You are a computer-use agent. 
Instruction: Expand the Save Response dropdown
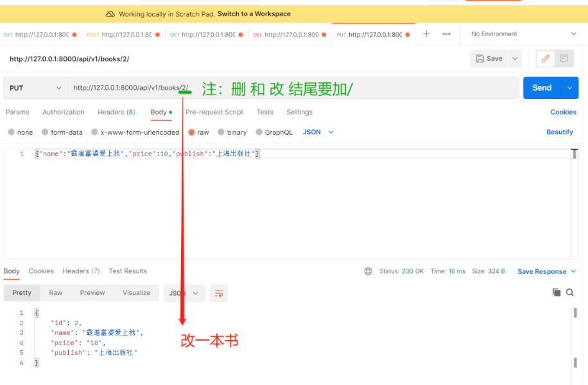[573, 271]
